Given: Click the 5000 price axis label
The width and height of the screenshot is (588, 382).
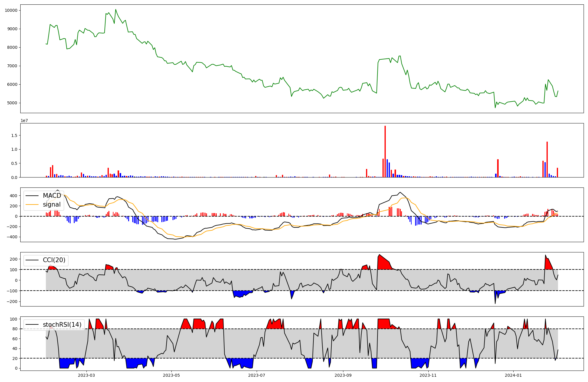Looking at the screenshot, I should pos(12,103).
